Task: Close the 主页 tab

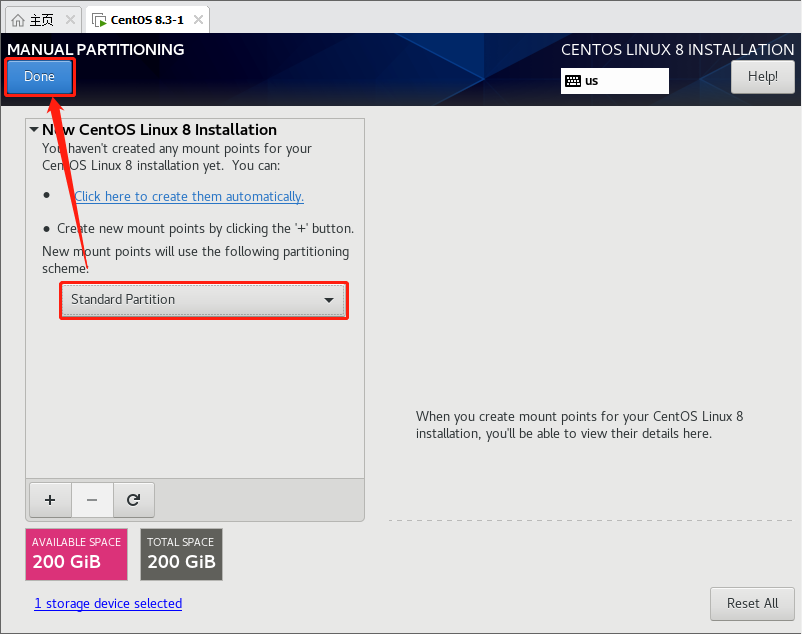Action: tap(71, 20)
